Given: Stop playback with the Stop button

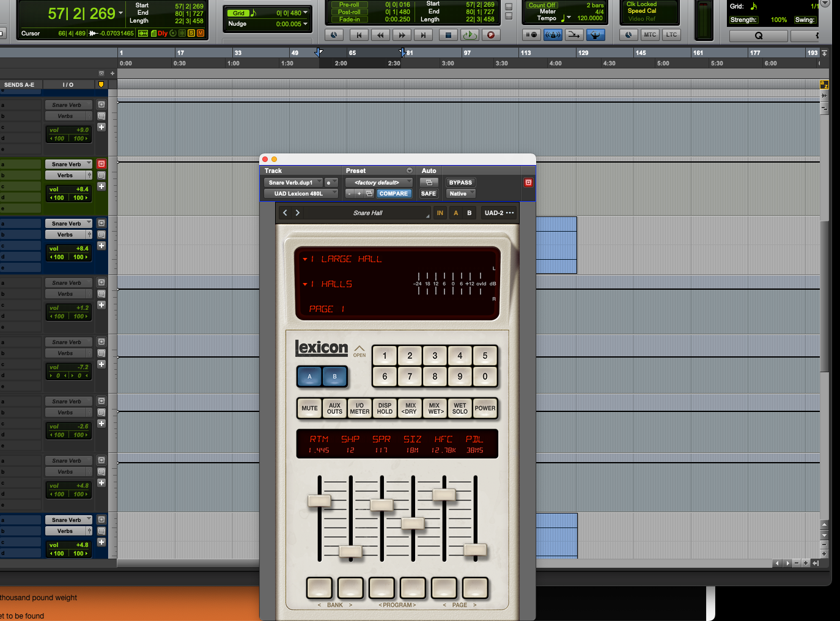Looking at the screenshot, I should [x=448, y=35].
